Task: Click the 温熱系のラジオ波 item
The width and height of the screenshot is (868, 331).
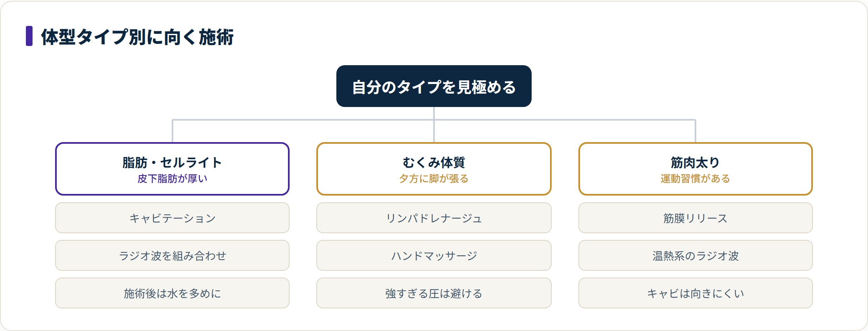Action: (696, 255)
